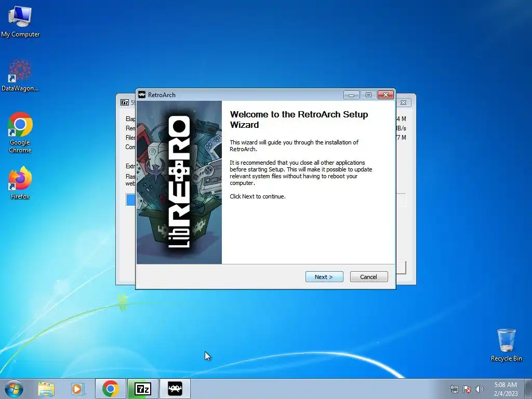
Task: Click the 7z icon in background window title
Action: pyautogui.click(x=125, y=102)
